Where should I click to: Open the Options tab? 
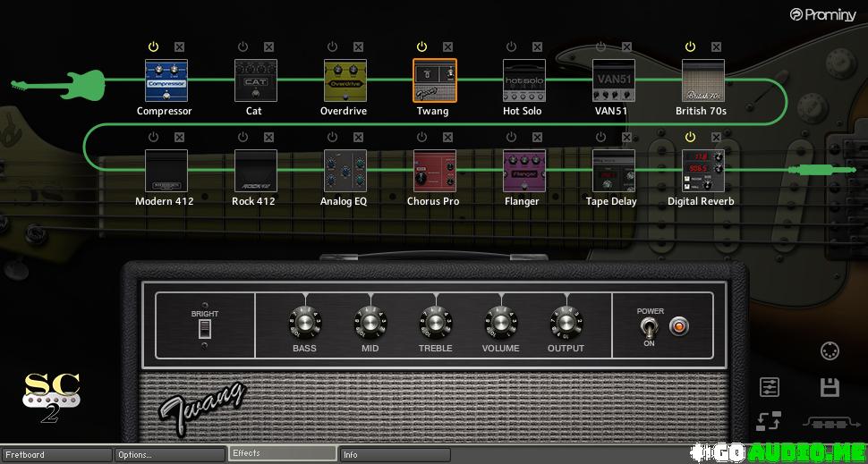(x=170, y=454)
